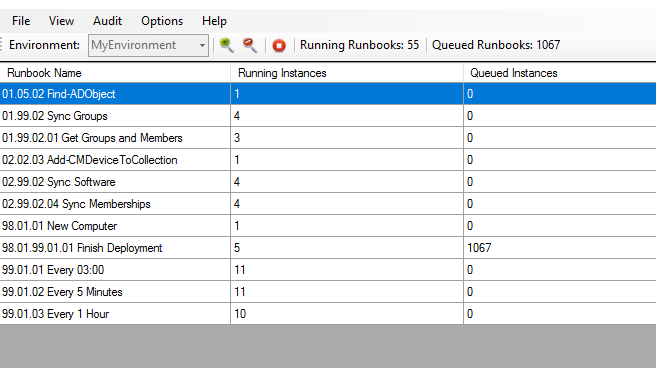The image size is (656, 368).
Task: Select the 02.99.02 Sync Software row
Action: 328,182
